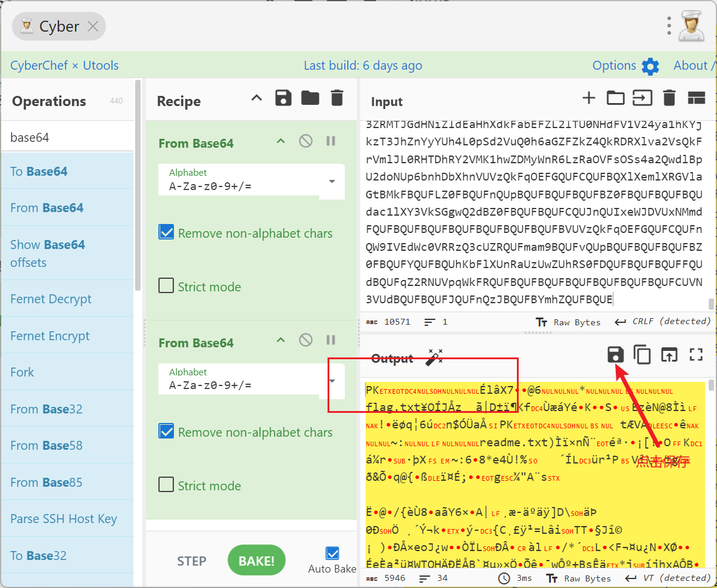Screen dimensions: 717x588
Task: Change input encoding Raw Bytes
Action: 568,322
